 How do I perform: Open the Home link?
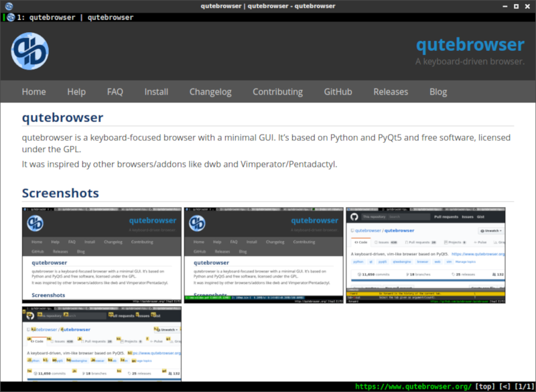(33, 92)
